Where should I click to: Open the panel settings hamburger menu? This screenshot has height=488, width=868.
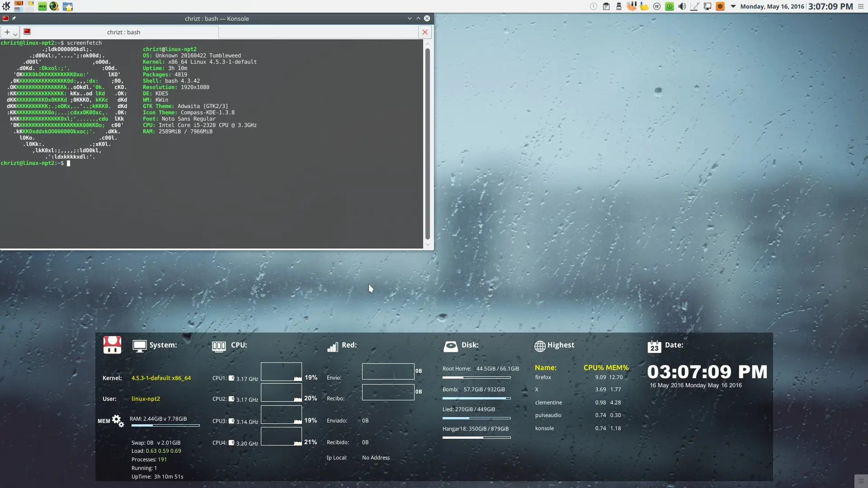click(861, 6)
